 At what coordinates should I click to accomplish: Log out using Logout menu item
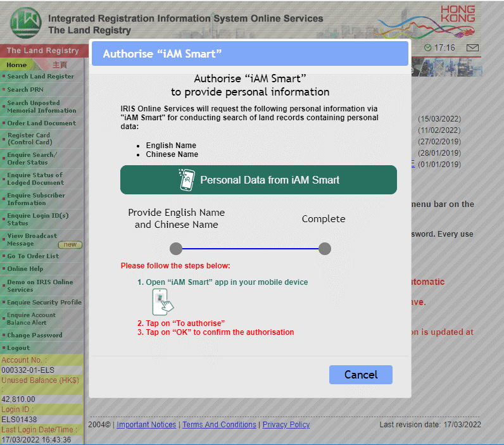18,348
